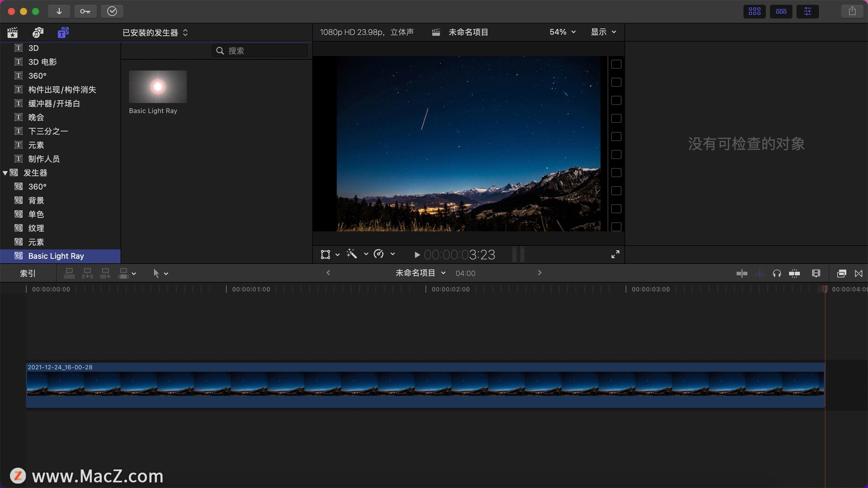
Task: Click the import media arrow icon
Action: [59, 11]
